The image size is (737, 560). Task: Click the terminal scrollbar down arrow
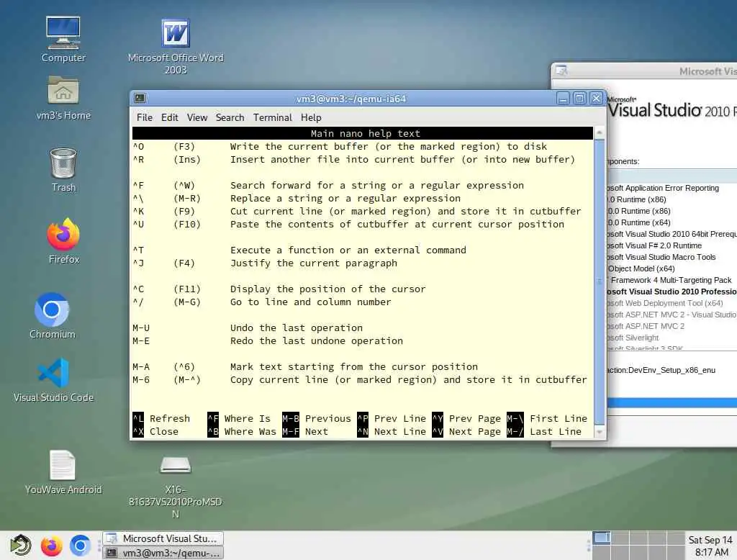pyautogui.click(x=600, y=432)
